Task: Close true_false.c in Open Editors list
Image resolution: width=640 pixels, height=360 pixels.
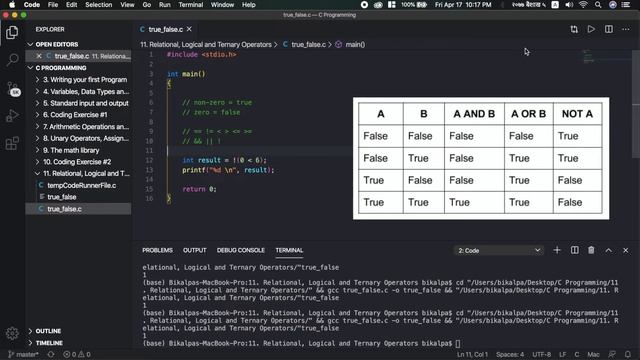Action: click(x=39, y=56)
